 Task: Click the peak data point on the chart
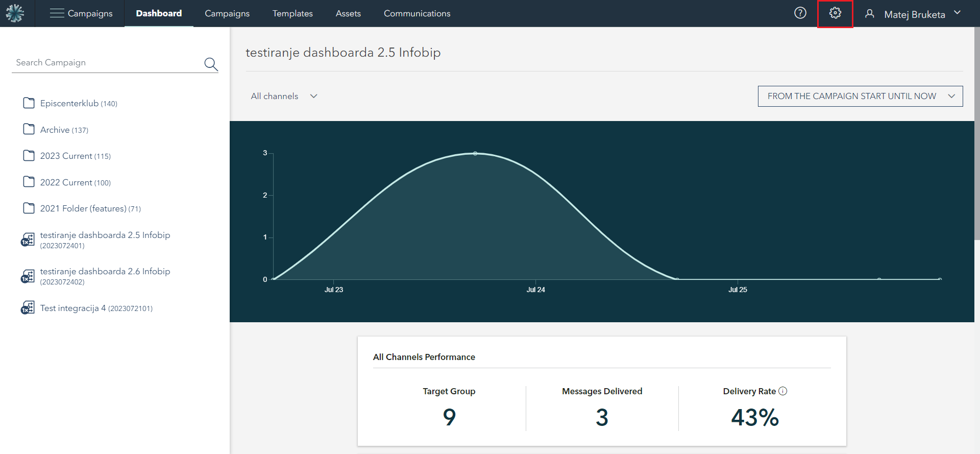475,153
